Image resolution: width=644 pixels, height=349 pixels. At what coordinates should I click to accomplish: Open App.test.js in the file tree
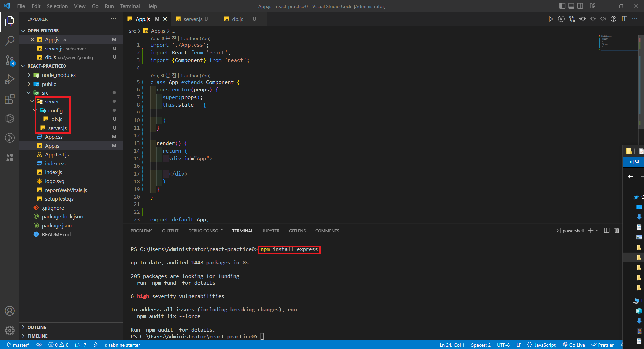pos(57,155)
